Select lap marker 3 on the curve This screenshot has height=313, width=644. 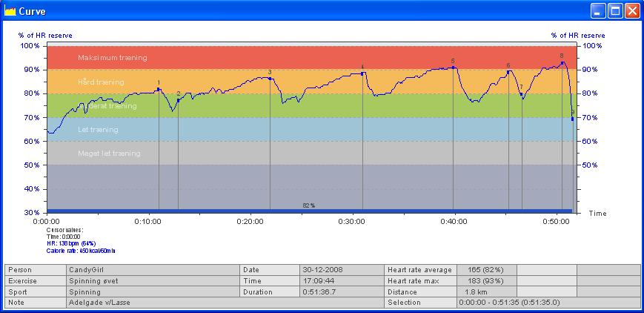(x=270, y=78)
